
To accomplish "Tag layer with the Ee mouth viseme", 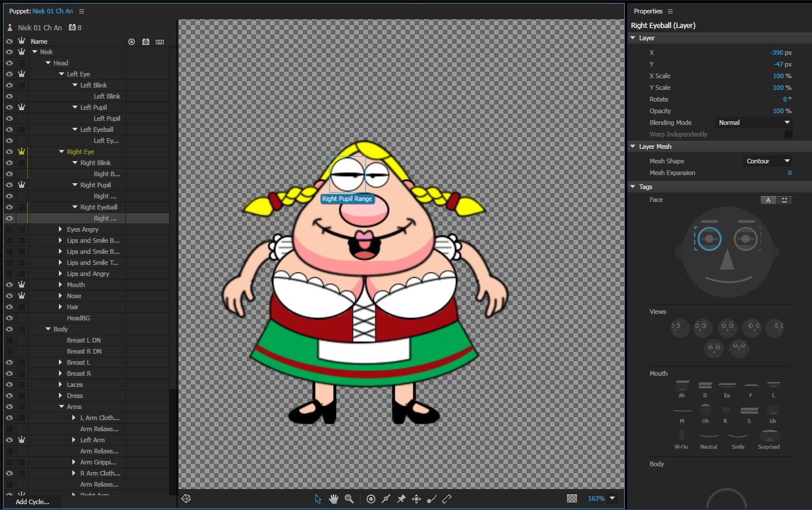I will (727, 389).
